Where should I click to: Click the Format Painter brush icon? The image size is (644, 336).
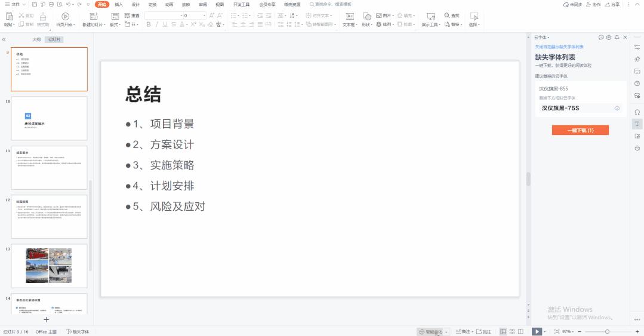click(43, 17)
